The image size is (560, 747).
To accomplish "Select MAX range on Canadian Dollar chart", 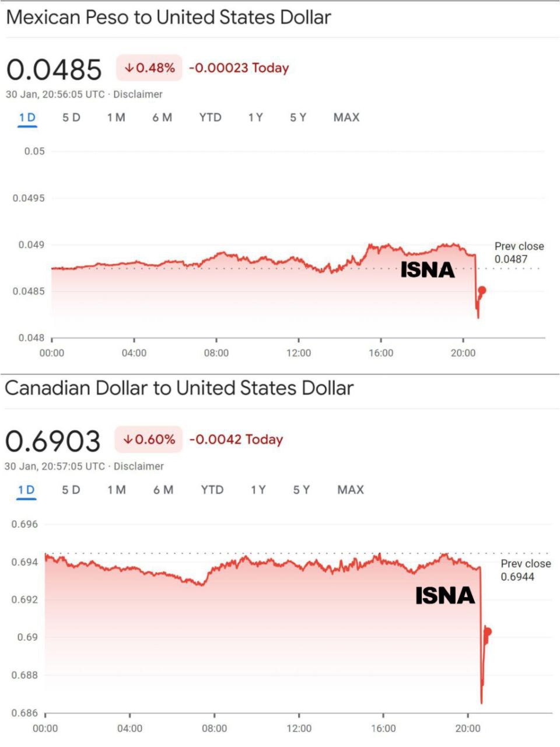I will (x=351, y=490).
